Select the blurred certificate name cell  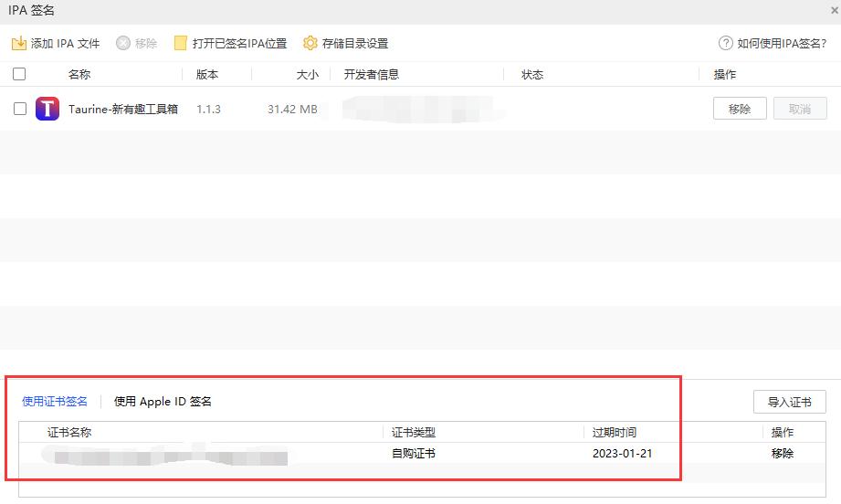[x=165, y=457]
